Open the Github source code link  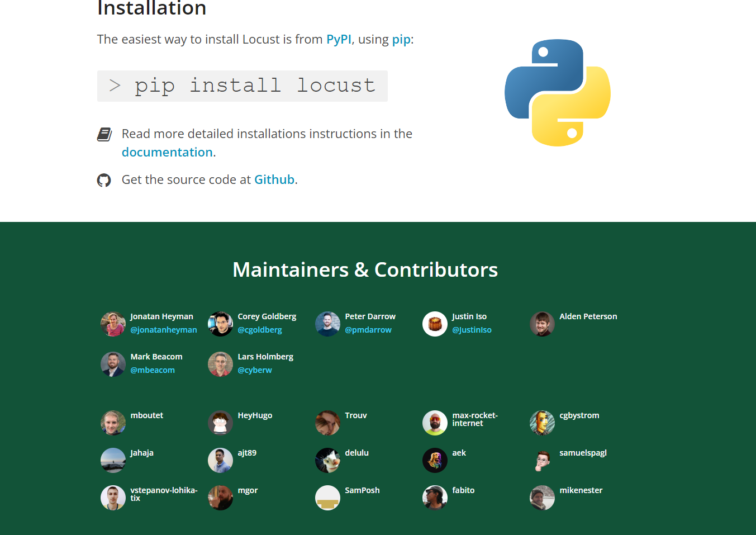274,180
